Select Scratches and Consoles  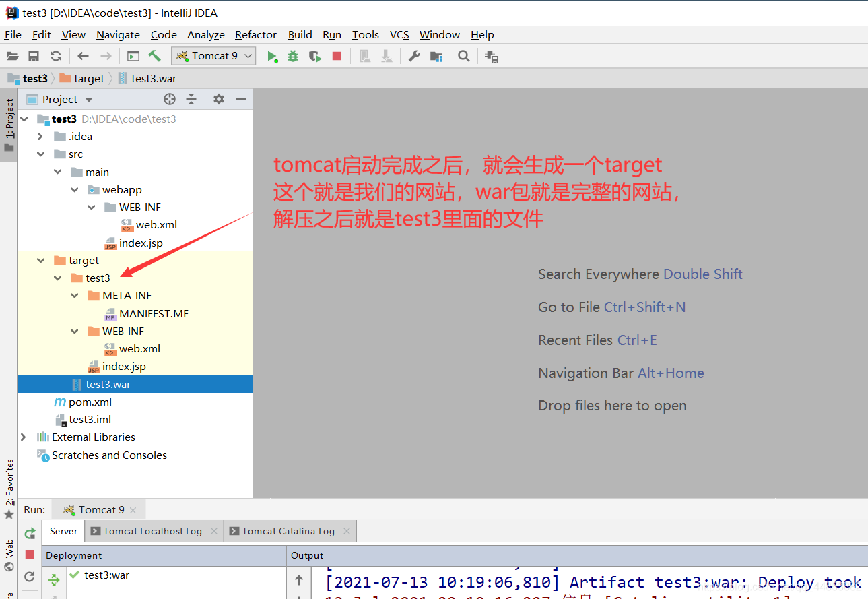[x=102, y=455]
